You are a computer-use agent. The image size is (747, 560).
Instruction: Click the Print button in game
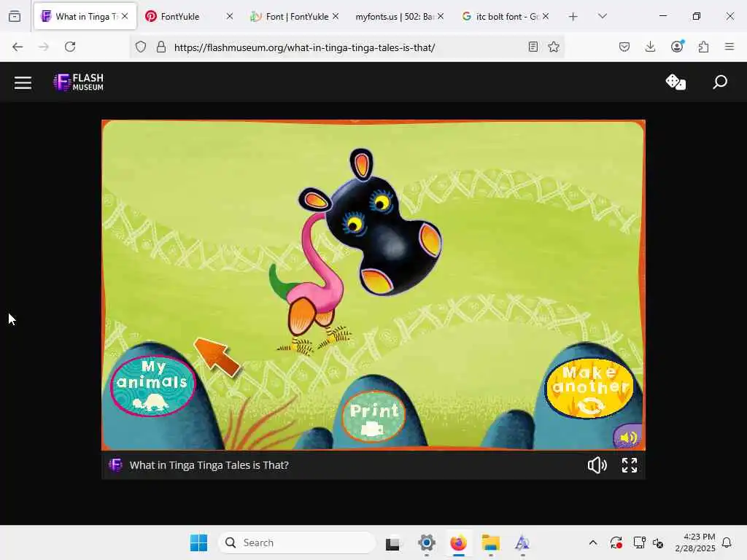[x=374, y=416]
